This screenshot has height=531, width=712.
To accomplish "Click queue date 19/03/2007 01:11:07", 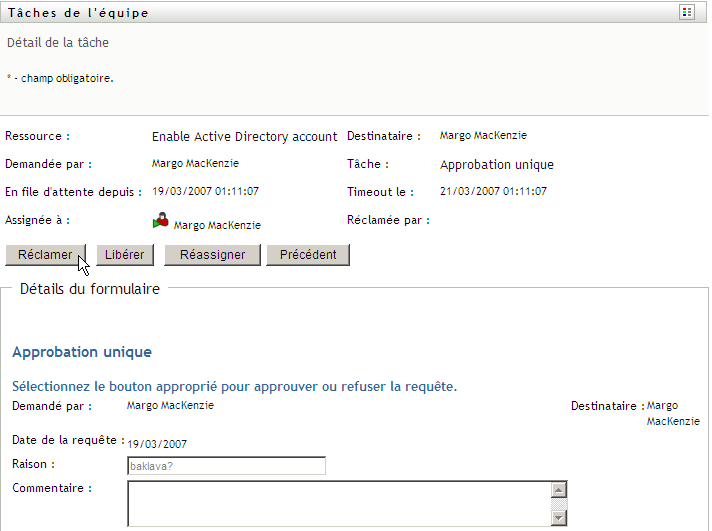I will 205,191.
